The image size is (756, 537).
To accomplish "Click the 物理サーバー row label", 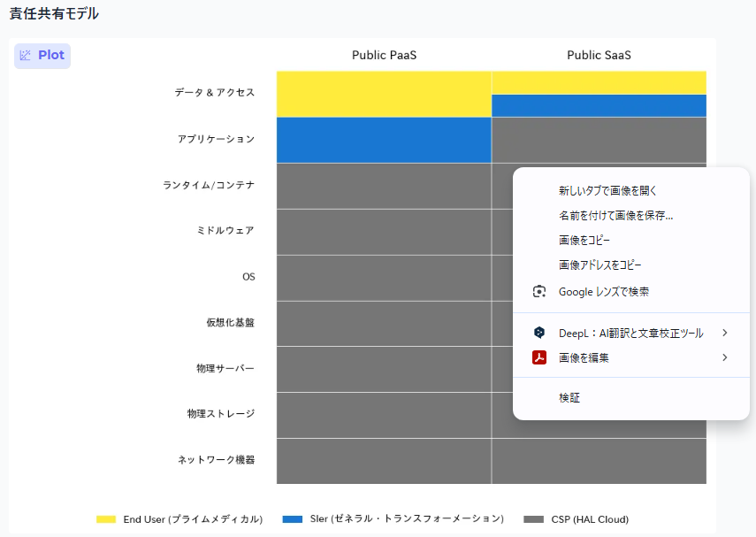I will point(225,369).
